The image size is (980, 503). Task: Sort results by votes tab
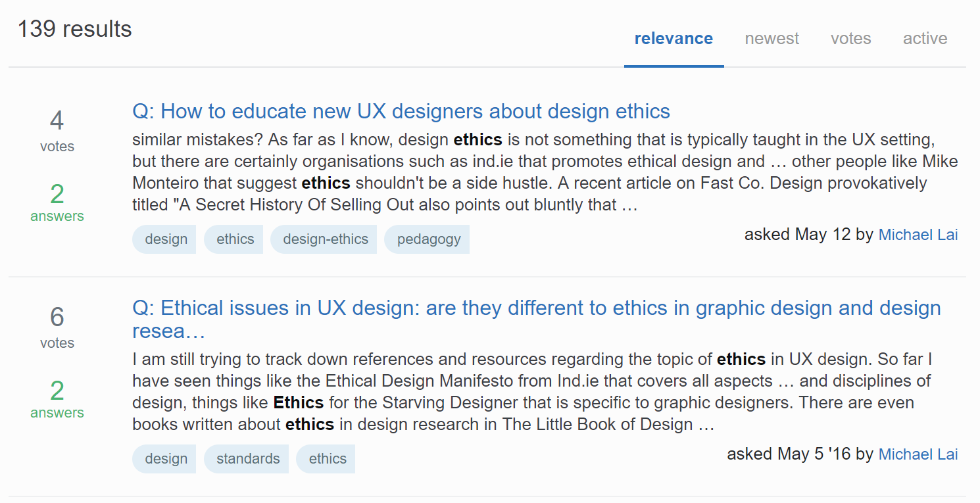coord(850,39)
